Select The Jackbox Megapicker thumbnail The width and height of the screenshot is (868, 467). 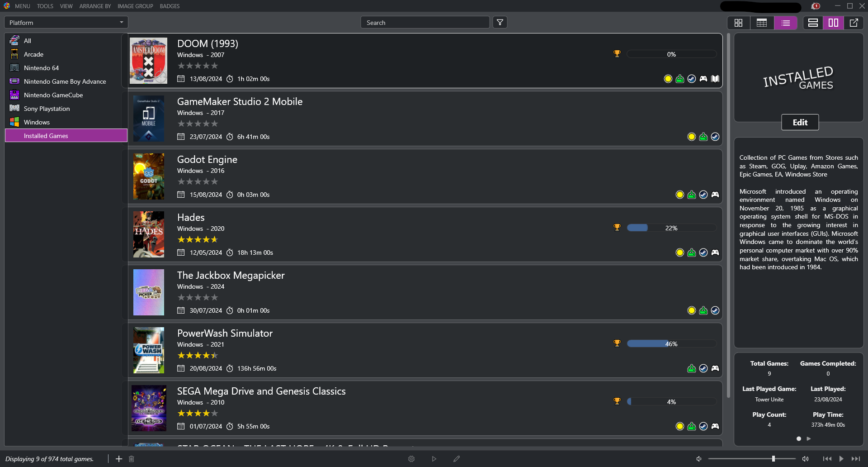coord(149,292)
